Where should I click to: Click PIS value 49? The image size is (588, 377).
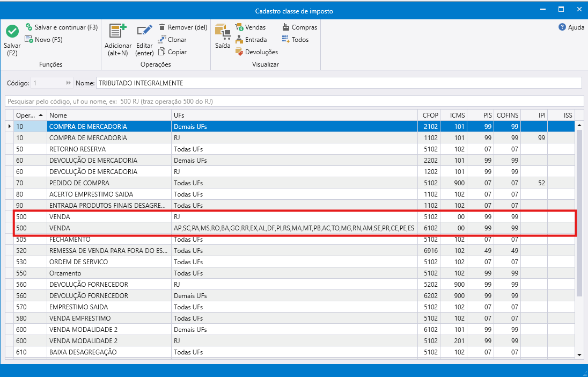480,250
